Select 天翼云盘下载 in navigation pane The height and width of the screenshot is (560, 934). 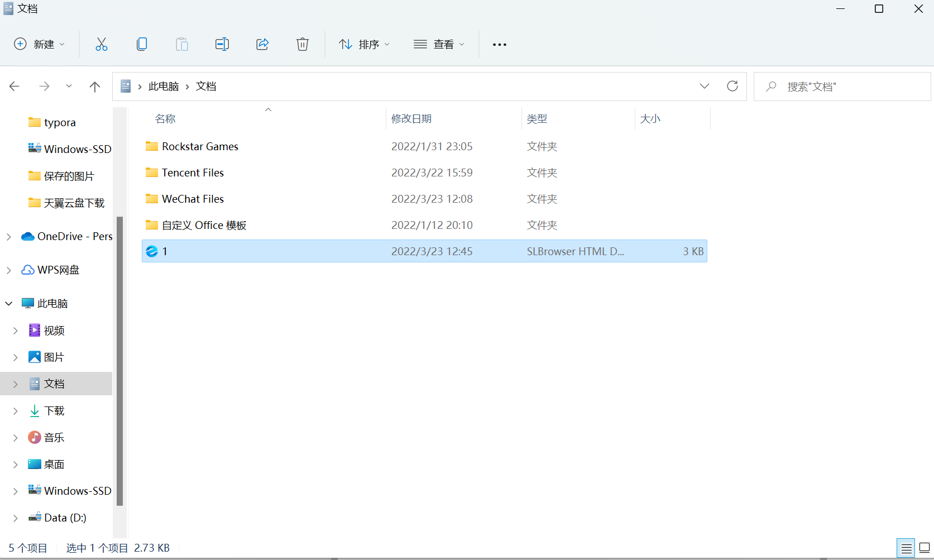pyautogui.click(x=74, y=203)
